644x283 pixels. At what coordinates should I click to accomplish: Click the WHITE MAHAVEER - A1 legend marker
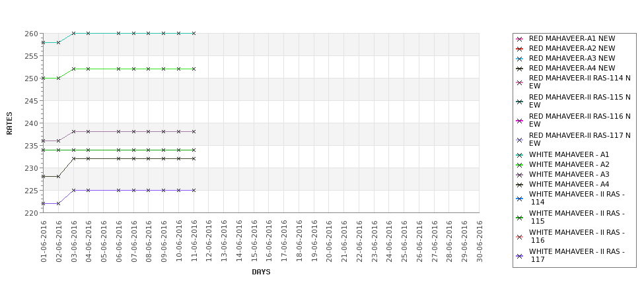click(520, 155)
